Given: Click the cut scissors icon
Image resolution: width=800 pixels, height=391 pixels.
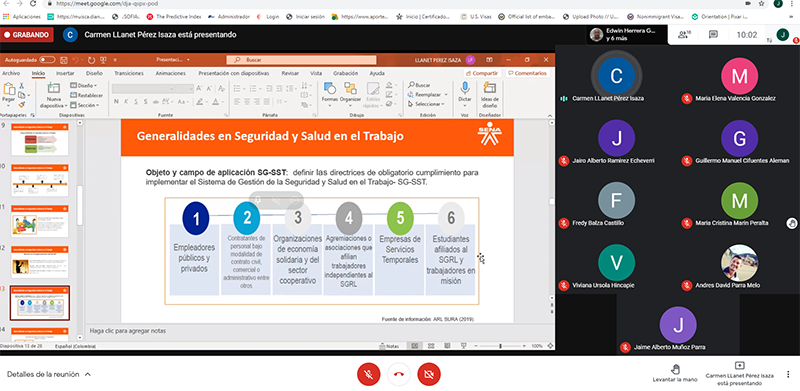Looking at the screenshot, I should click(21, 86).
